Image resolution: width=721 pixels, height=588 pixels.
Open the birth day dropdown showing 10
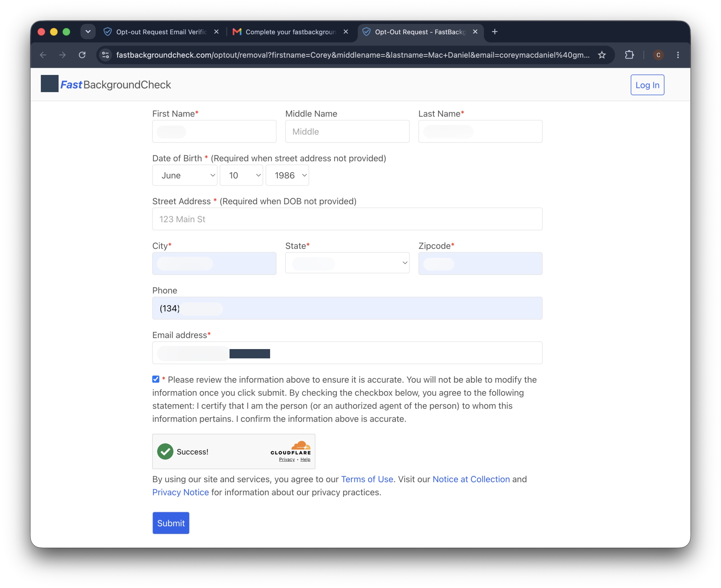pos(241,175)
